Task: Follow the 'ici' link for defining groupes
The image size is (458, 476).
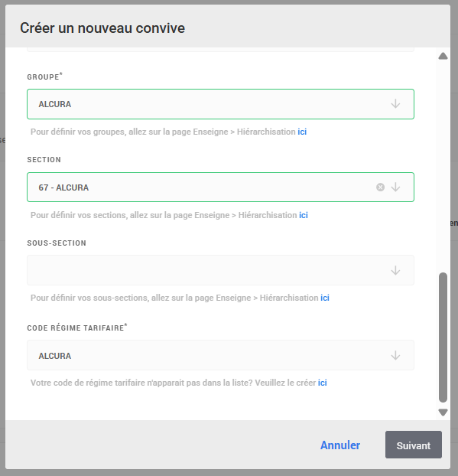Action: point(302,132)
